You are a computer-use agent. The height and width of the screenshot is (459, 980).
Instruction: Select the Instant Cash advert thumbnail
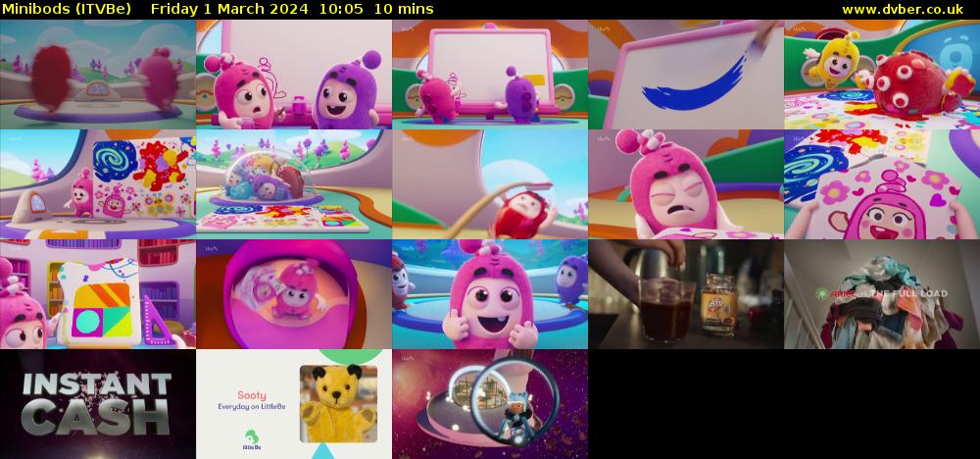pos(97,404)
